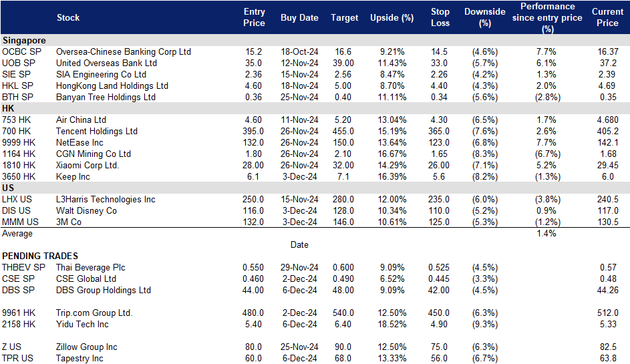Select Air China Ltd name

tap(81, 120)
